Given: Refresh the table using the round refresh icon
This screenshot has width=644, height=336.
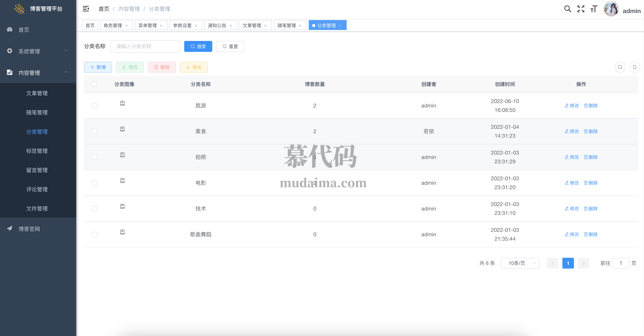Looking at the screenshot, I should [x=635, y=67].
